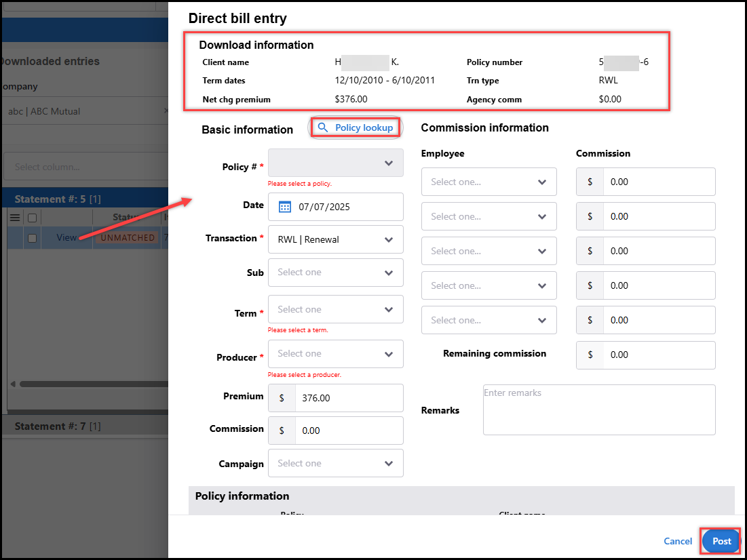747x560 pixels.
Task: Click the Trn type value RWL
Action: [x=609, y=81]
